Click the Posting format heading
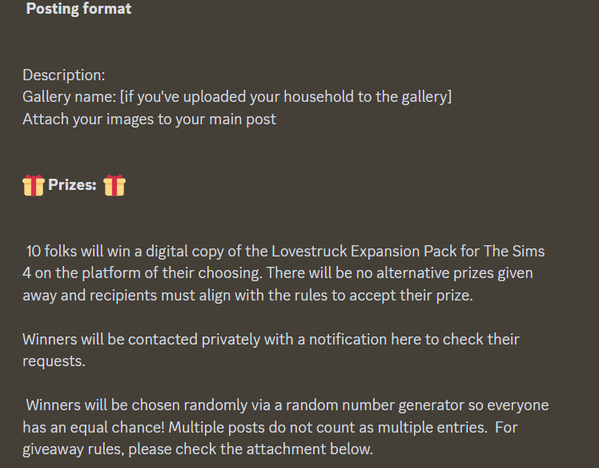The width and height of the screenshot is (599, 468). 79,8
